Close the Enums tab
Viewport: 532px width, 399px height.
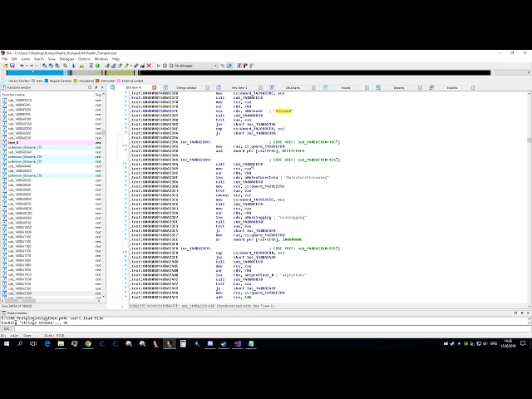pos(367,87)
